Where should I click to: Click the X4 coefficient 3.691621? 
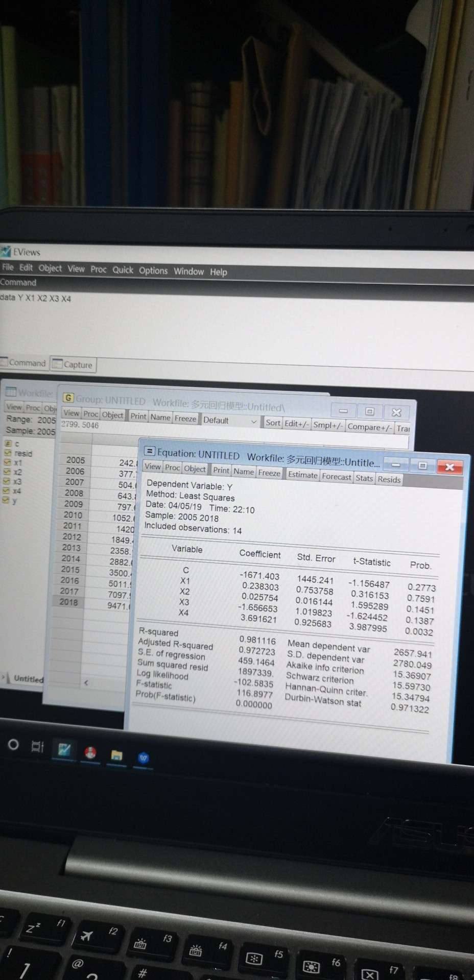pos(258,619)
